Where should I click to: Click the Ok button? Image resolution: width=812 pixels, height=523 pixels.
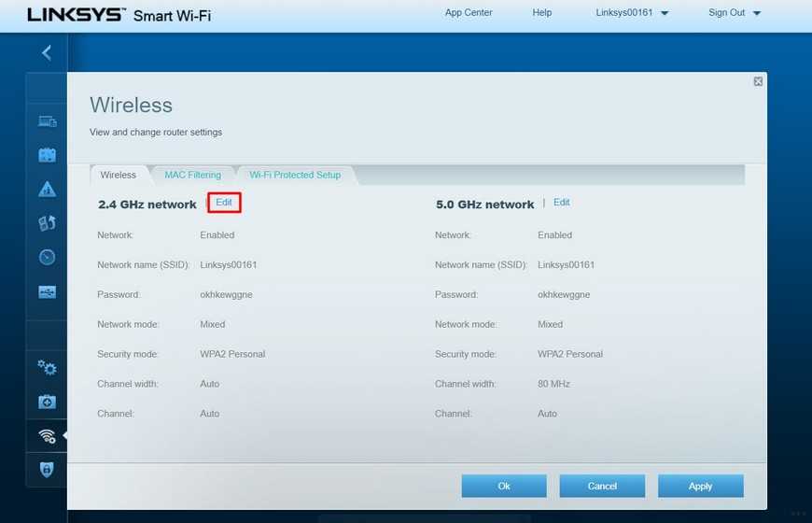click(x=504, y=487)
